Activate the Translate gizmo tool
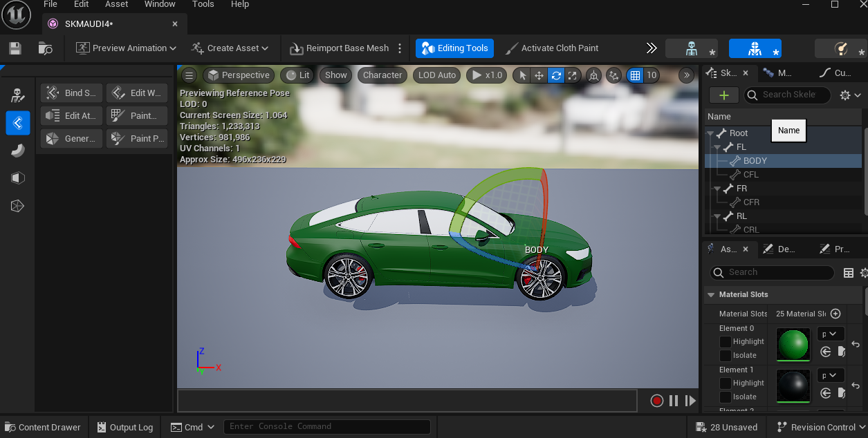 [539, 75]
